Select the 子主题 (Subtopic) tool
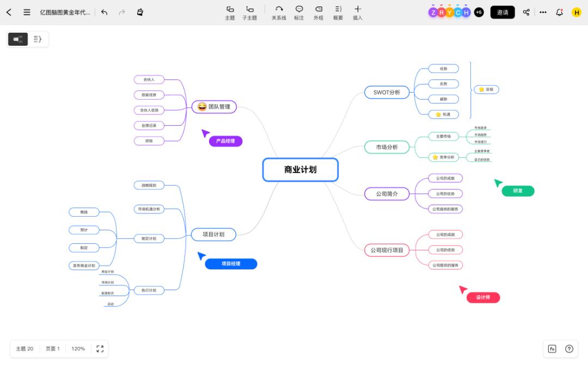This screenshot has height=368, width=588. click(x=249, y=12)
